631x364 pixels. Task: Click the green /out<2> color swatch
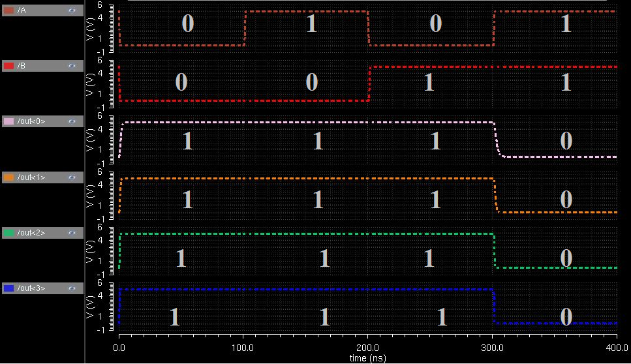pos(8,232)
